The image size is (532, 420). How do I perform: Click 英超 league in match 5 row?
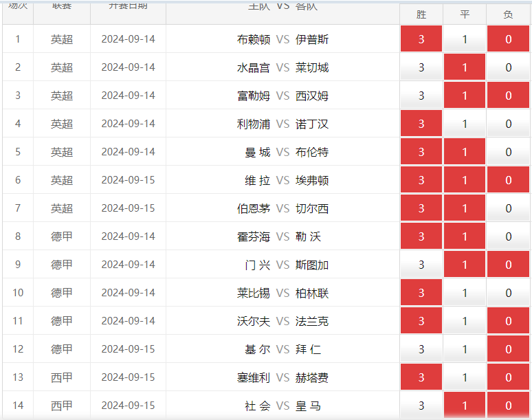[62, 152]
